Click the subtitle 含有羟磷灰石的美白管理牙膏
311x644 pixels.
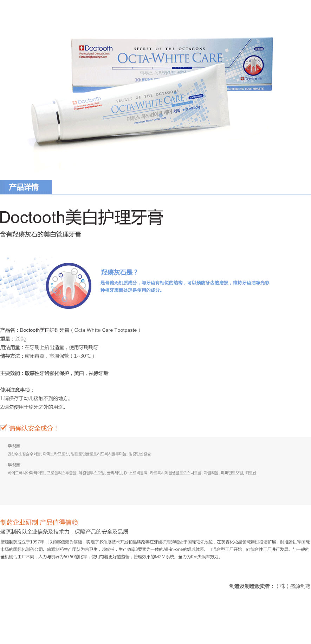41,234
